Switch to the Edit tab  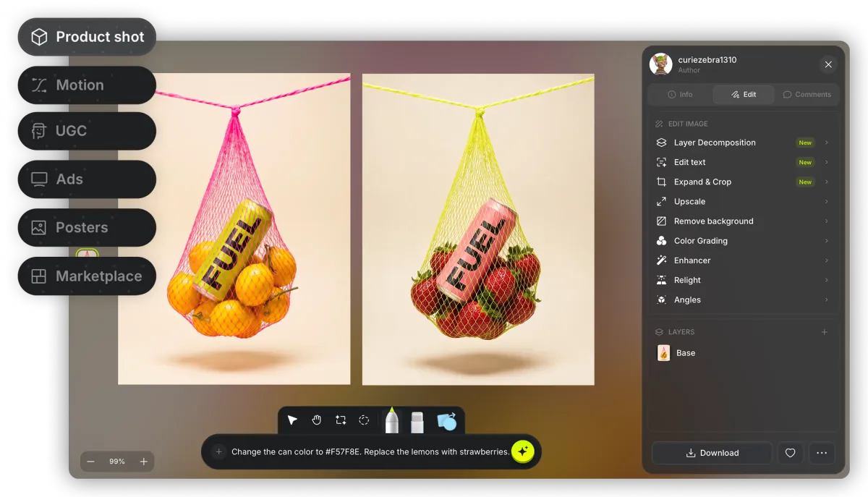744,94
